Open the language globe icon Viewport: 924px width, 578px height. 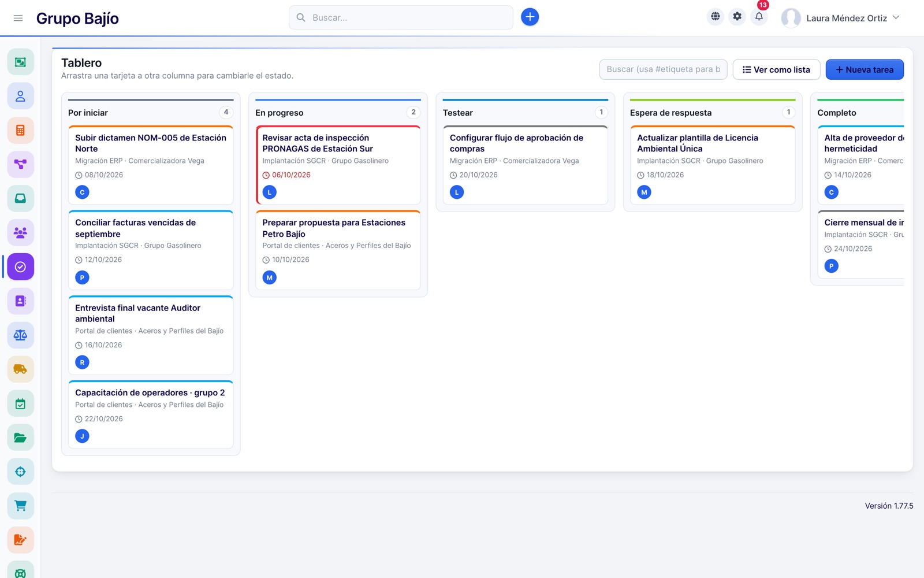tap(715, 17)
